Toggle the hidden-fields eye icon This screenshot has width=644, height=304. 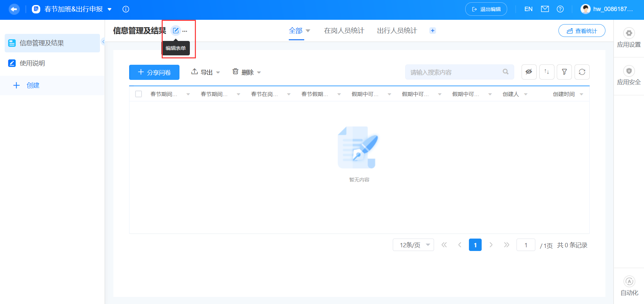point(529,72)
